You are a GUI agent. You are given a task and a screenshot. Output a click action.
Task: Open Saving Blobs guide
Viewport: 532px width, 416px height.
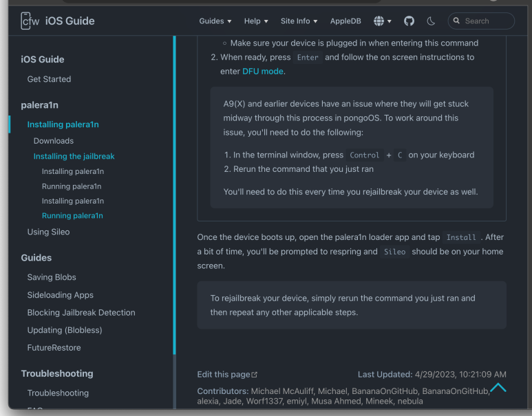click(x=52, y=277)
